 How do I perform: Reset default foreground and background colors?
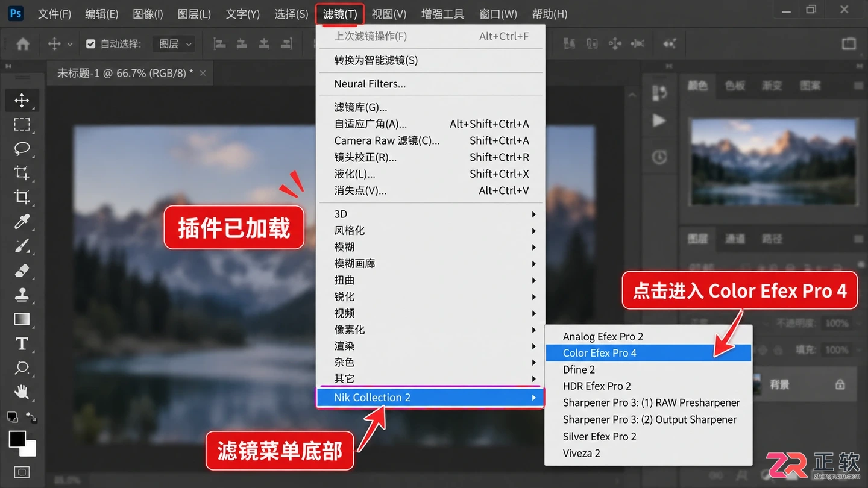[12, 417]
